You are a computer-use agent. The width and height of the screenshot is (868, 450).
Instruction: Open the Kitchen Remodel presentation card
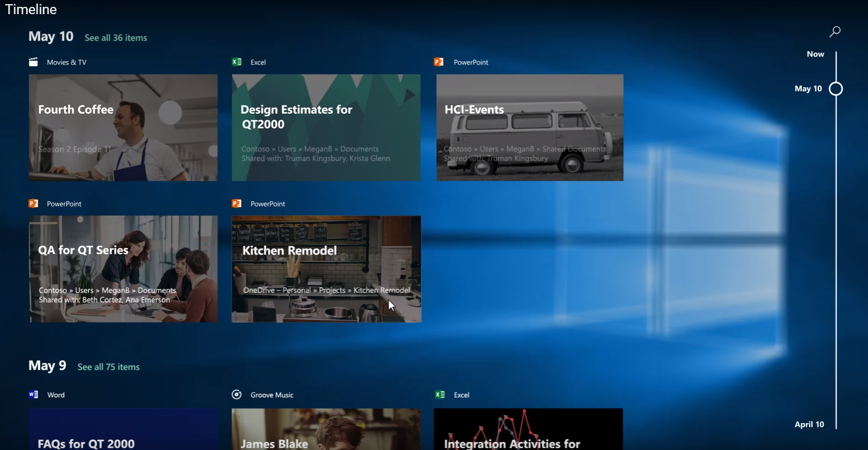(327, 269)
